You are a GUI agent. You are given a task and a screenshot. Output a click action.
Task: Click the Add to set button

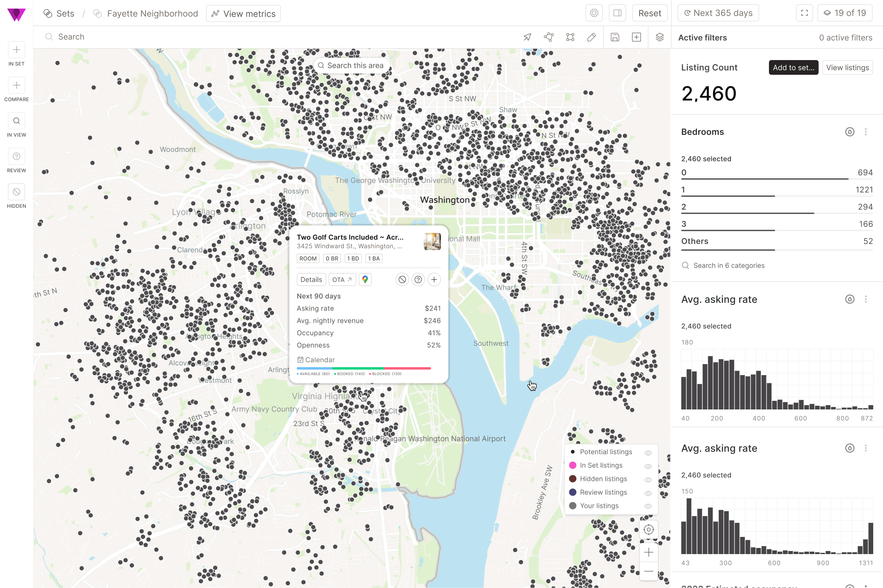coord(793,67)
